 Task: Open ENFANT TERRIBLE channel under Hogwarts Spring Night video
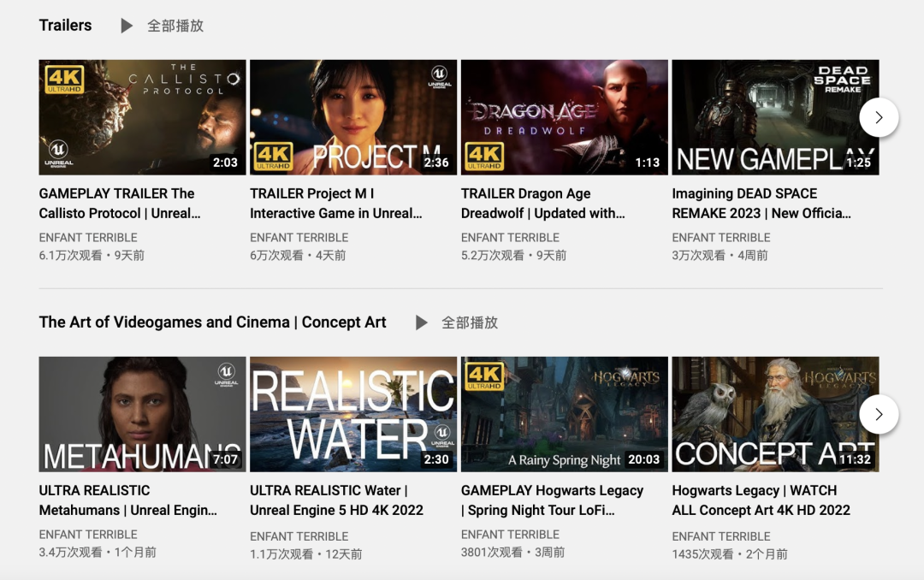(510, 535)
